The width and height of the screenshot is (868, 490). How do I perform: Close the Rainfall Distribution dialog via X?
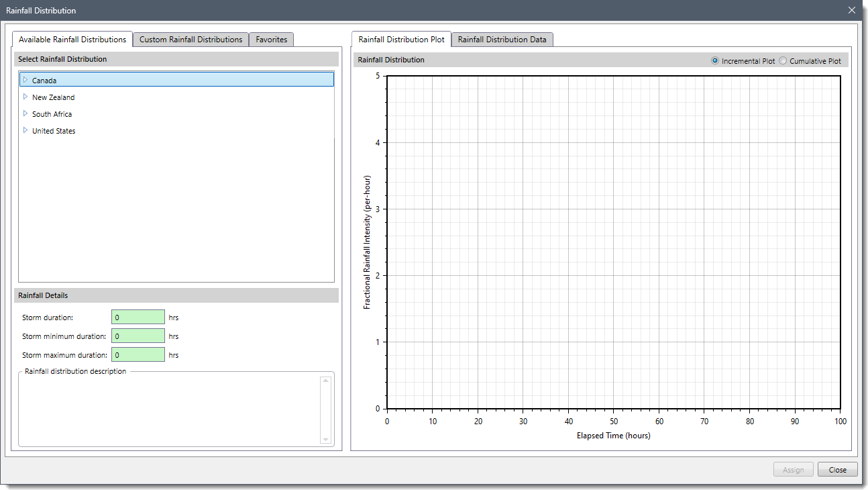[x=852, y=10]
